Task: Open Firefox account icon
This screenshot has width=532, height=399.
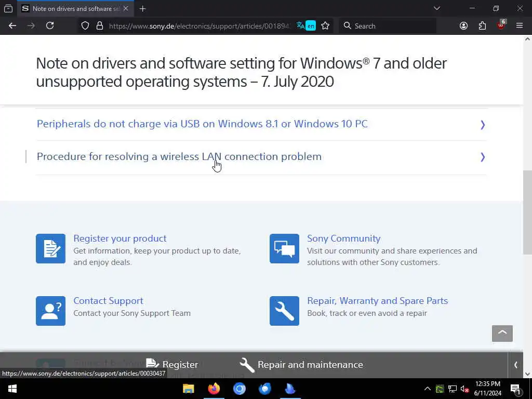Action: [x=463, y=26]
